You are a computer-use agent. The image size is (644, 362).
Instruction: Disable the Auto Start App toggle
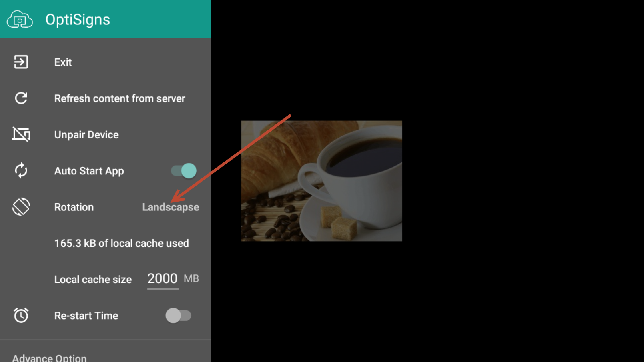(x=184, y=171)
